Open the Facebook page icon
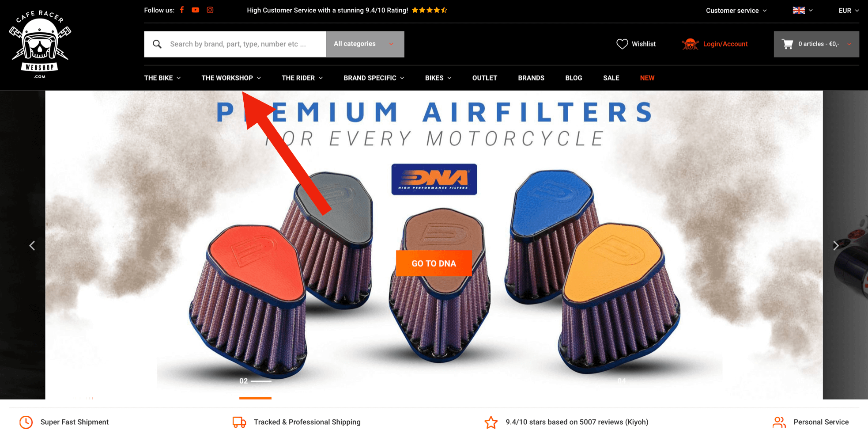868x434 pixels. tap(181, 10)
